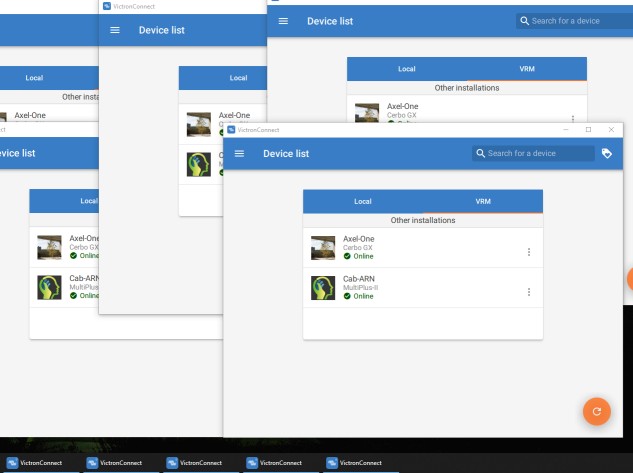Switch to the VRM tab in the top-right window
The image size is (633, 473).
click(527, 69)
